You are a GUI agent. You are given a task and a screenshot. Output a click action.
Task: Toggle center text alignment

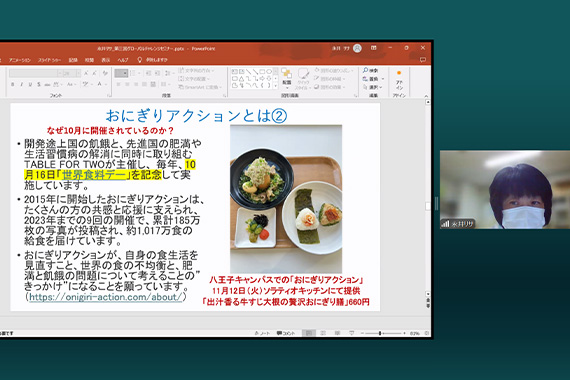point(127,84)
